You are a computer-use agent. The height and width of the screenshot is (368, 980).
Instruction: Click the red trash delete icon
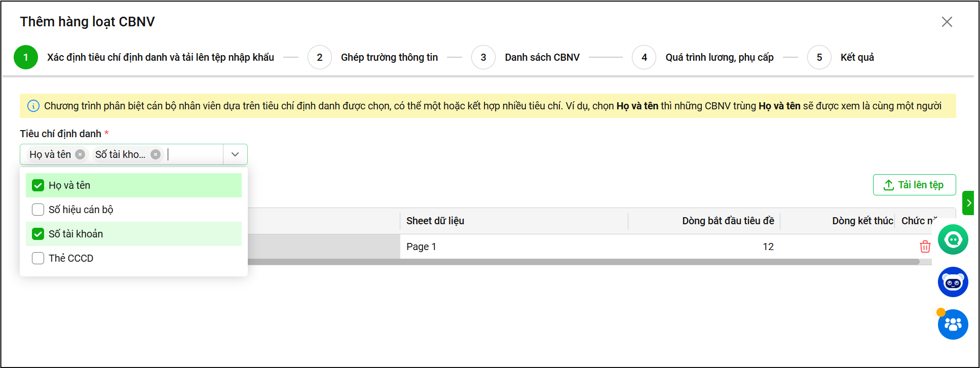coord(925,247)
